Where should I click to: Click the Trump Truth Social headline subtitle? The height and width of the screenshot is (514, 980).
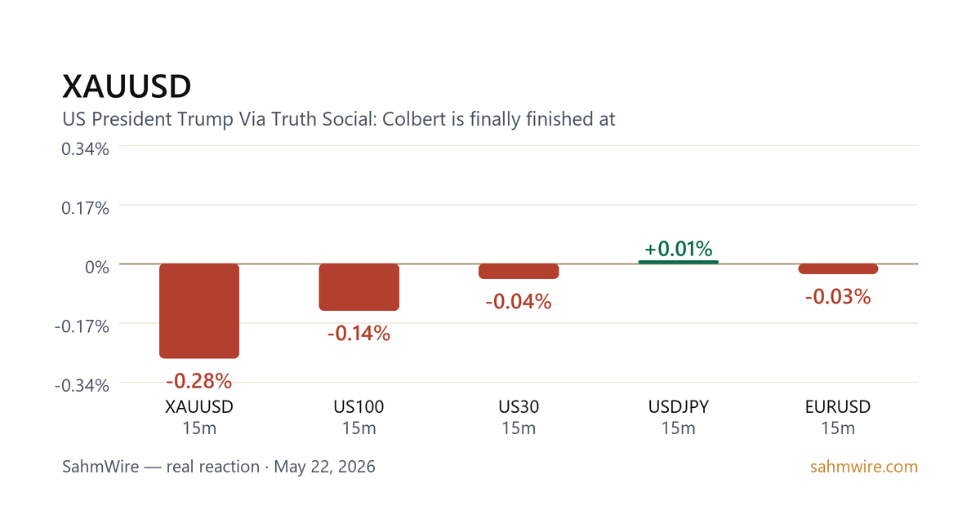(339, 119)
